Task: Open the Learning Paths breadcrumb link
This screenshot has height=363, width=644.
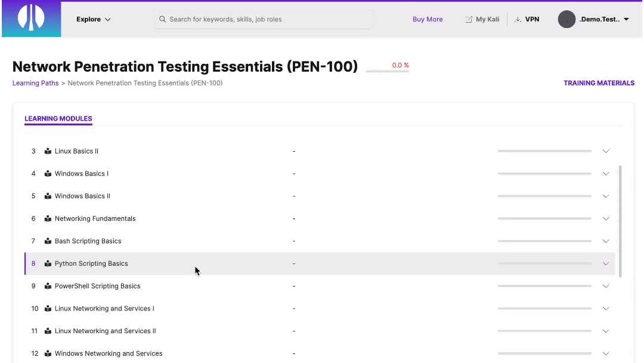Action: coord(35,82)
